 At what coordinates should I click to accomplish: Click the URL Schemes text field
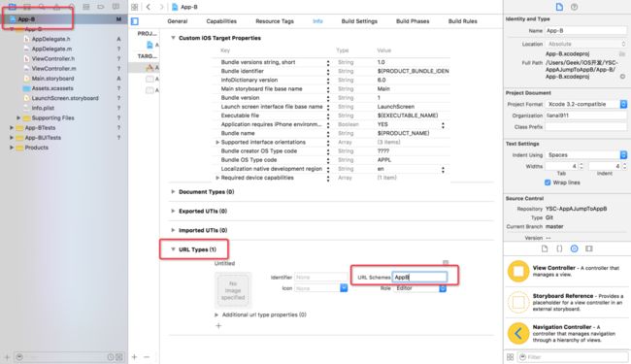point(419,277)
